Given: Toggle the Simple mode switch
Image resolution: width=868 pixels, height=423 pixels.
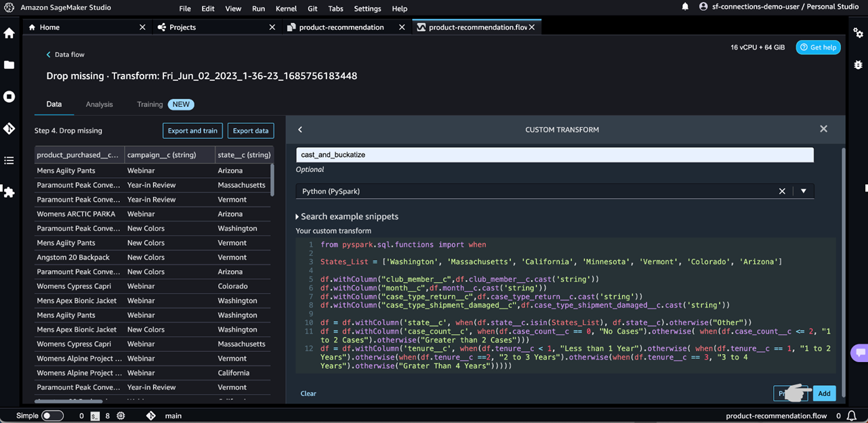Looking at the screenshot, I should (x=52, y=416).
